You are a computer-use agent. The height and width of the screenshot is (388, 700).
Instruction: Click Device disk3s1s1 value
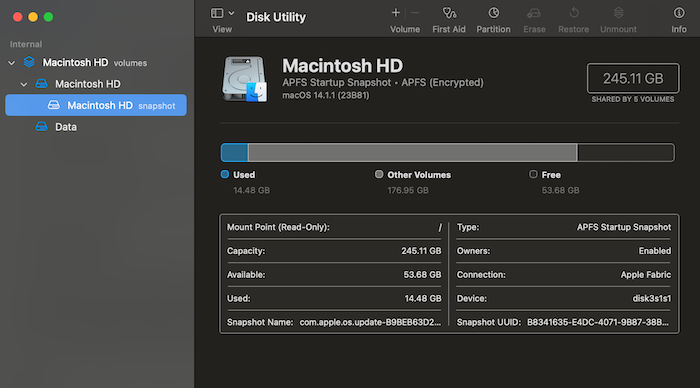[x=652, y=298]
